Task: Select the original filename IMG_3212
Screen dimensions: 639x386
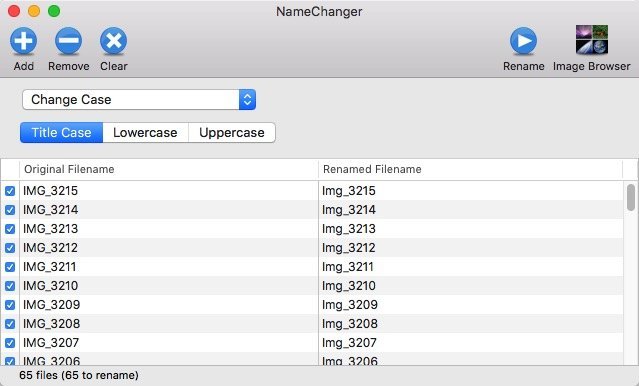Action: (50, 248)
